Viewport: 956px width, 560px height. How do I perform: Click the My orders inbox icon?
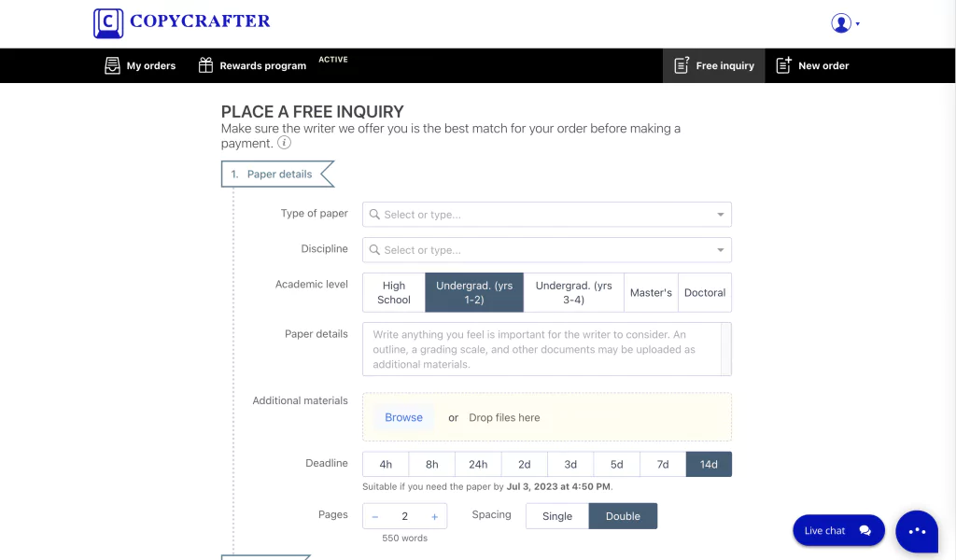coord(112,66)
